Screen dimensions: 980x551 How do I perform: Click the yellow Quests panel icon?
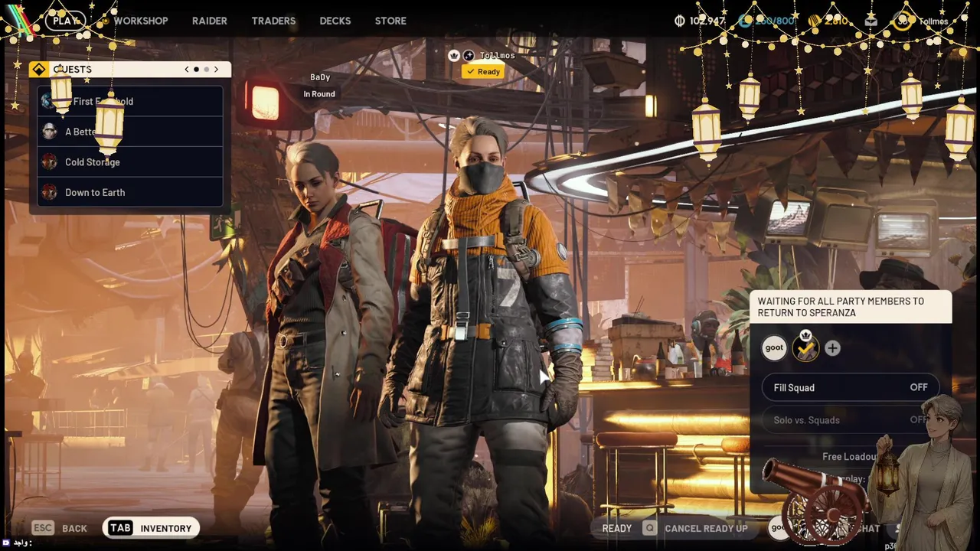39,70
